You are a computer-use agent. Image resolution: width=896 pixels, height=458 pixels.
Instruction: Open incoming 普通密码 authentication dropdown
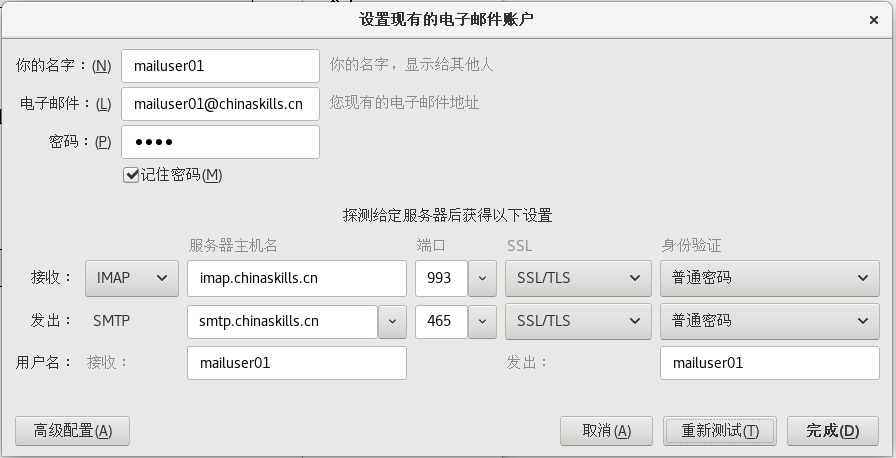(x=770, y=278)
